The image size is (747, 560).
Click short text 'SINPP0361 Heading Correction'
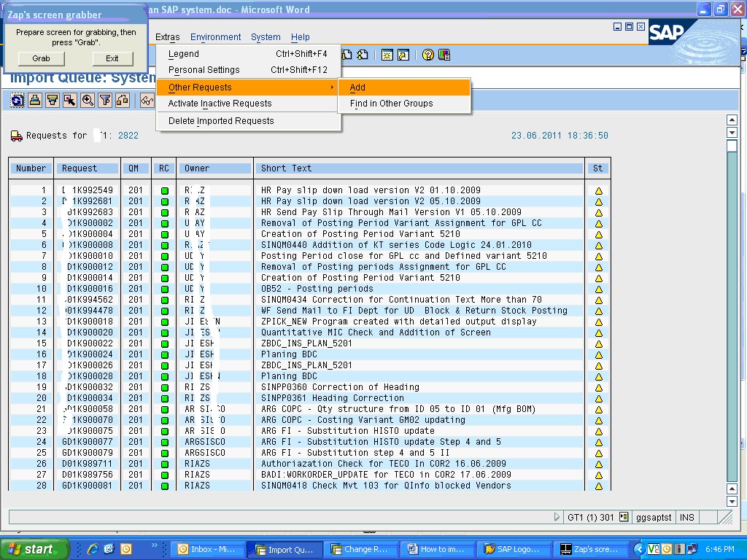point(333,399)
